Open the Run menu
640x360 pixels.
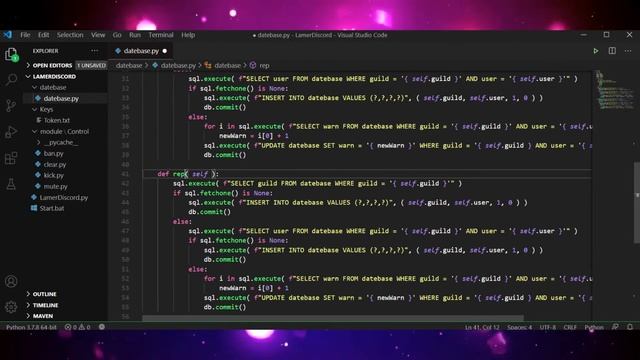click(x=135, y=35)
